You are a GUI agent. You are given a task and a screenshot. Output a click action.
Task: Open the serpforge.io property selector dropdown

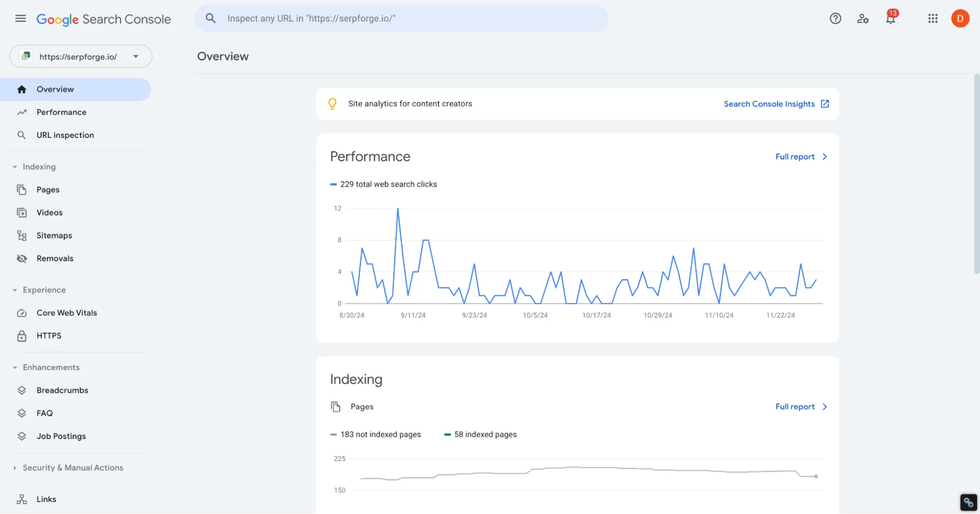tap(80, 56)
